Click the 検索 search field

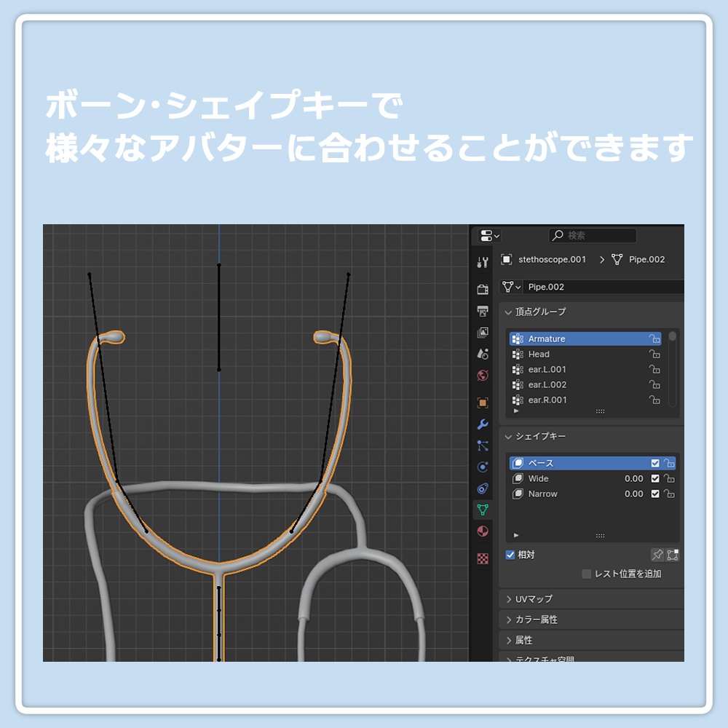coord(593,235)
